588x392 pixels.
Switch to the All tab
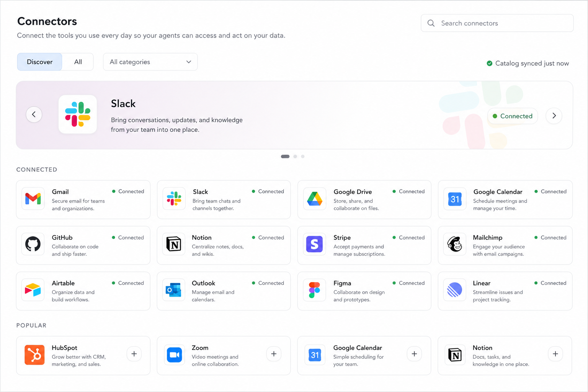78,62
